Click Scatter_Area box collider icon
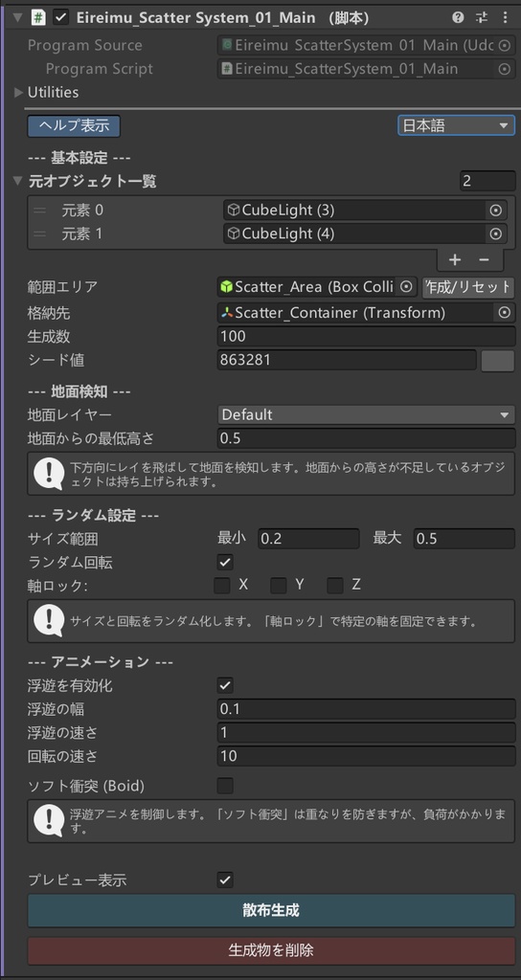This screenshot has height=980, width=521. coord(226,287)
